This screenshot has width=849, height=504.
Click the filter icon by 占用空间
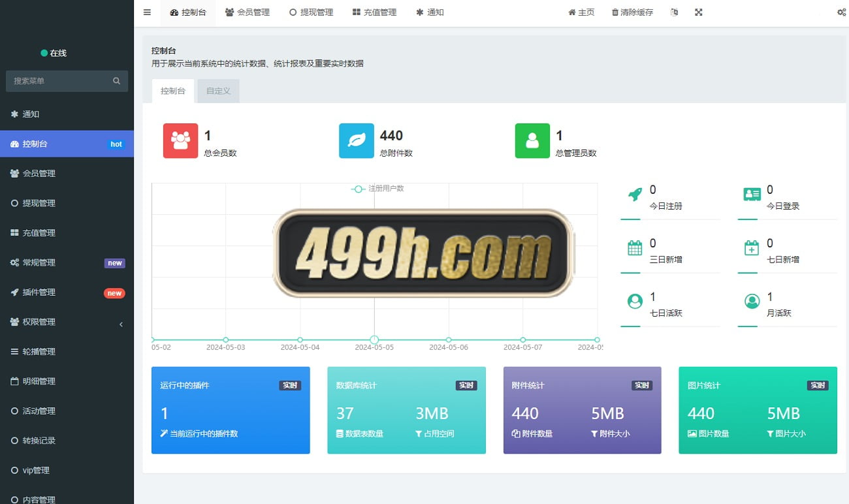coord(419,433)
